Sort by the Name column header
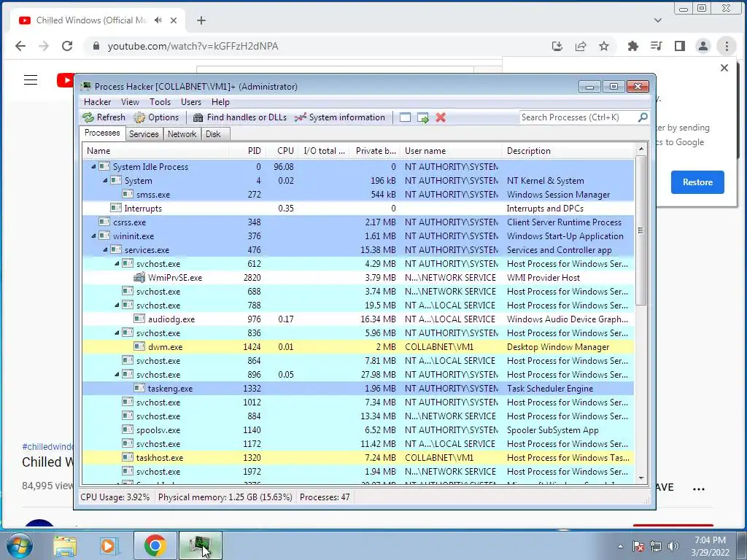The width and height of the screenshot is (747, 560). click(155, 151)
